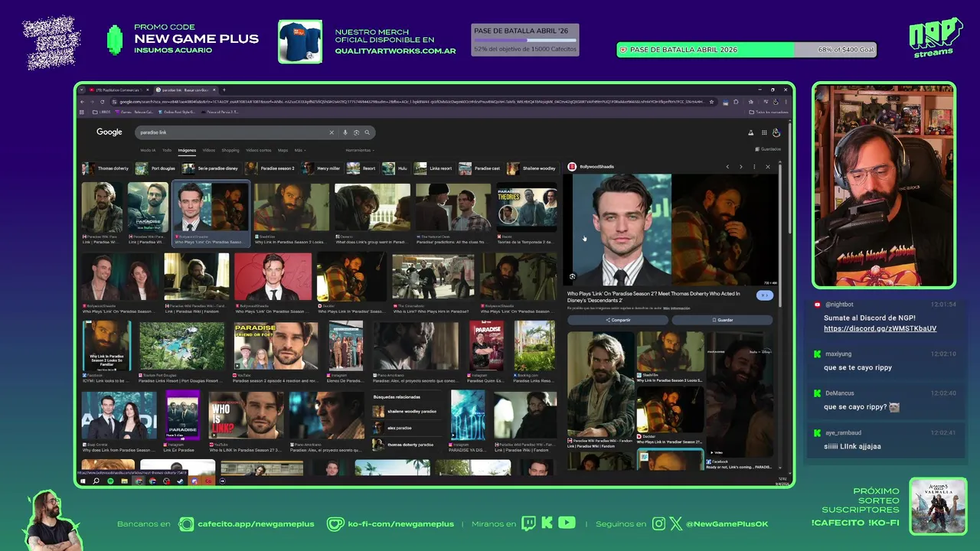Open Google Lens image search icon
980x551 pixels.
pyautogui.click(x=356, y=132)
